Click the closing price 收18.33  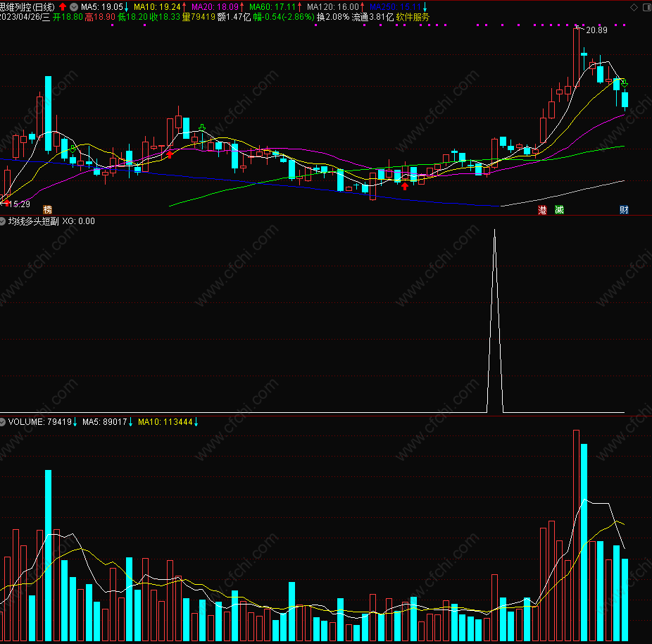click(165, 17)
